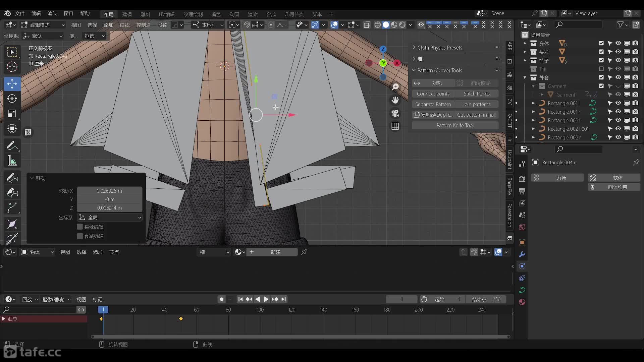
Task: Click Connect points button
Action: click(433, 94)
